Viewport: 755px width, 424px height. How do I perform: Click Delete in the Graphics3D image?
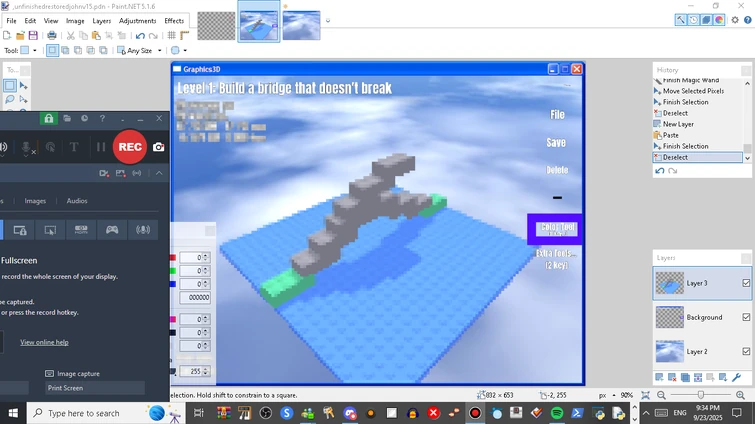557,170
